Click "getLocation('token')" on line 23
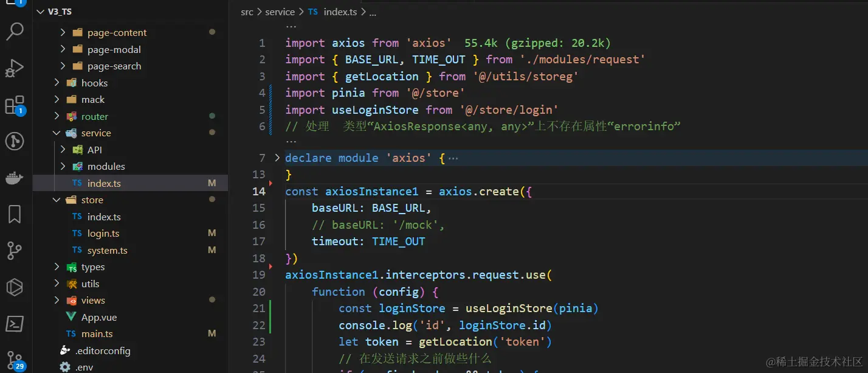Image resolution: width=868 pixels, height=373 pixels. point(485,342)
